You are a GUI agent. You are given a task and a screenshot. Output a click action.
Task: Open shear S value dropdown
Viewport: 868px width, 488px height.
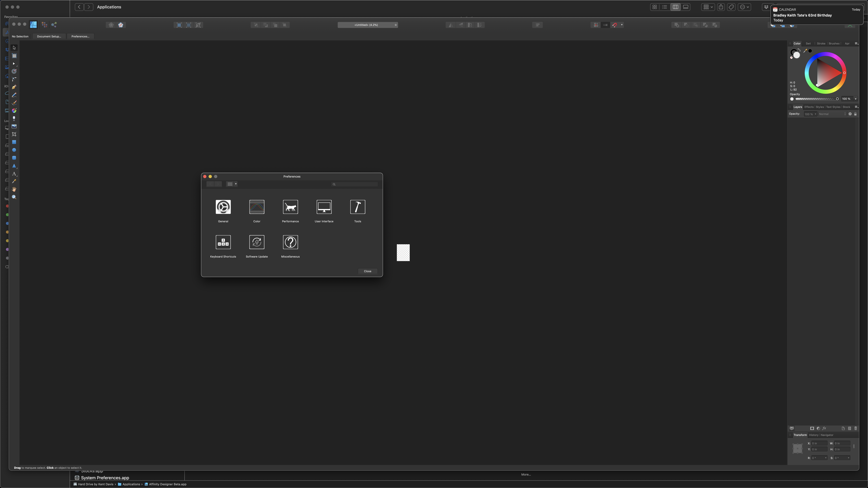click(x=848, y=458)
